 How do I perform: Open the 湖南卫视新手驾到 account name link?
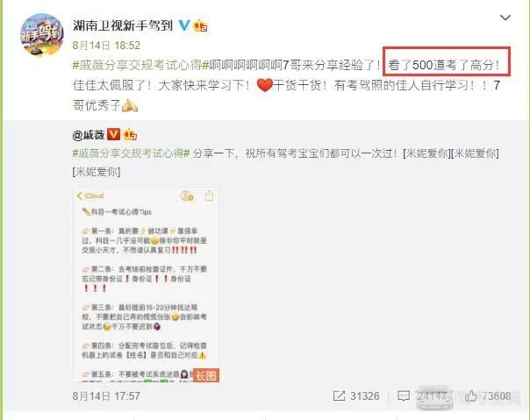click(123, 25)
